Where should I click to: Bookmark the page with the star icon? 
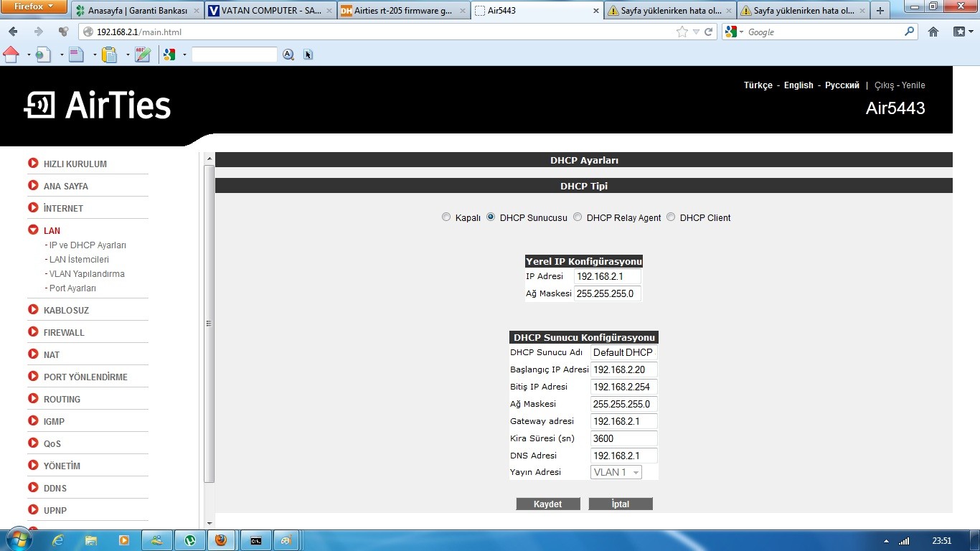pos(682,32)
